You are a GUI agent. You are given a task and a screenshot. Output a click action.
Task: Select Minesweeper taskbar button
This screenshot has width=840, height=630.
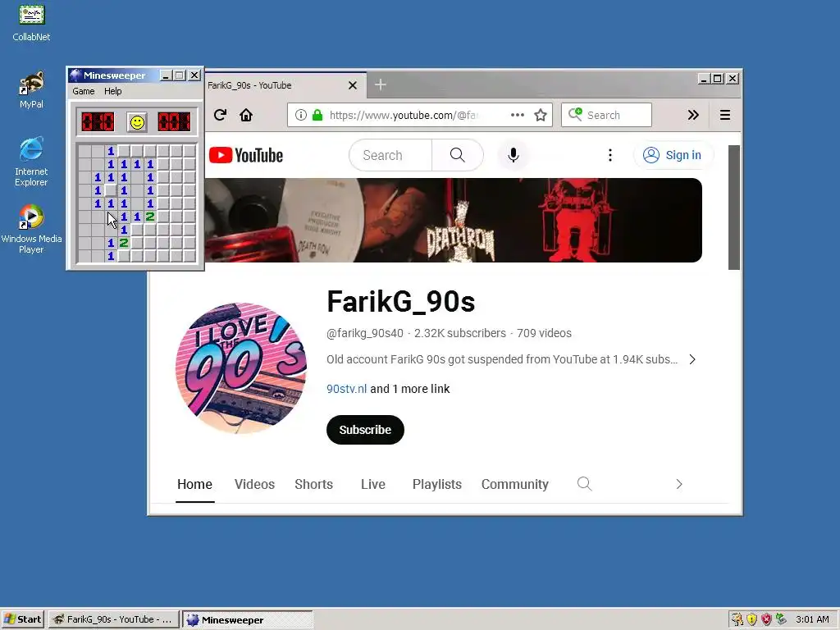click(247, 619)
